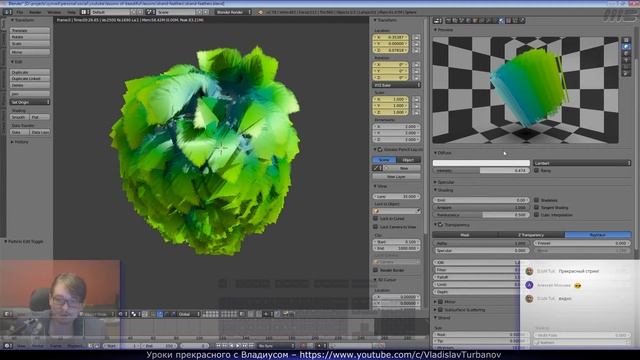This screenshot has width=640, height=360.
Task: Lock the Rotation X value
Action: tap(416, 64)
